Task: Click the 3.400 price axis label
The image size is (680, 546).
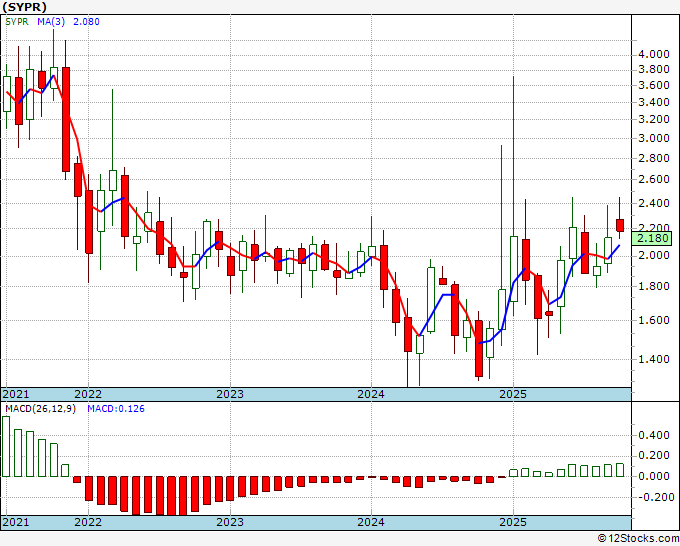Action: tap(654, 103)
